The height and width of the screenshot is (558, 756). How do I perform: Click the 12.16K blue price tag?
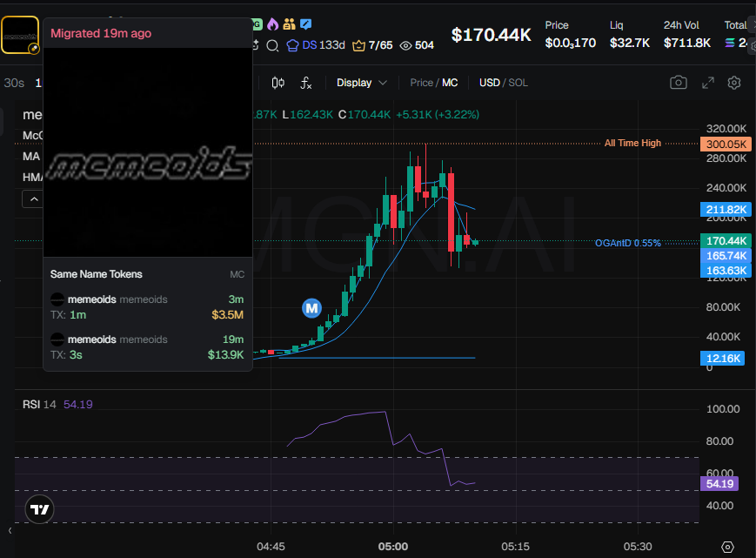722,359
